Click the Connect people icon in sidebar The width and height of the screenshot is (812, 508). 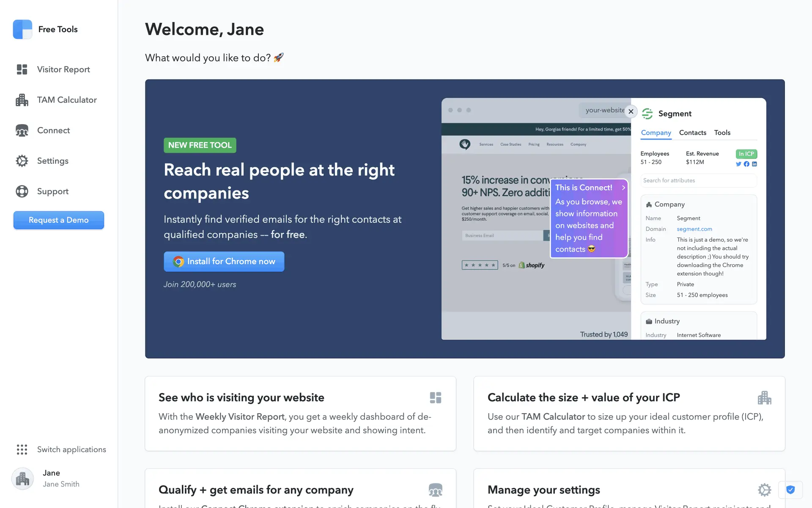(x=22, y=130)
